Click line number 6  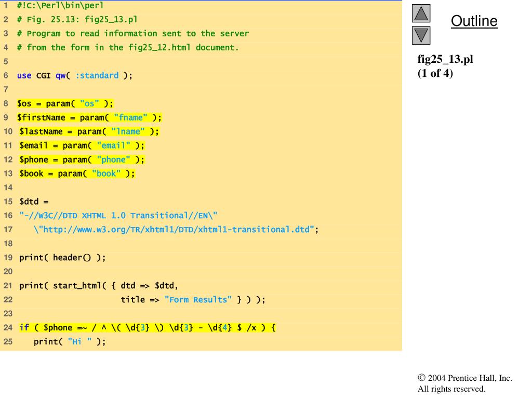pos(6,75)
